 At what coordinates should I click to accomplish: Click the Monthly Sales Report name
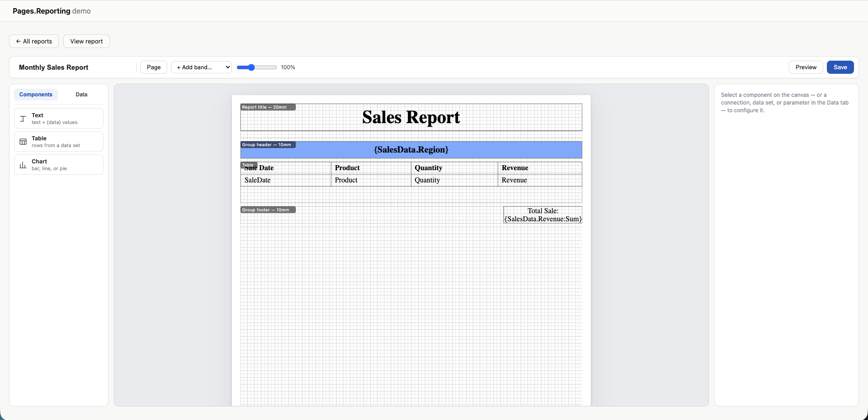[54, 67]
